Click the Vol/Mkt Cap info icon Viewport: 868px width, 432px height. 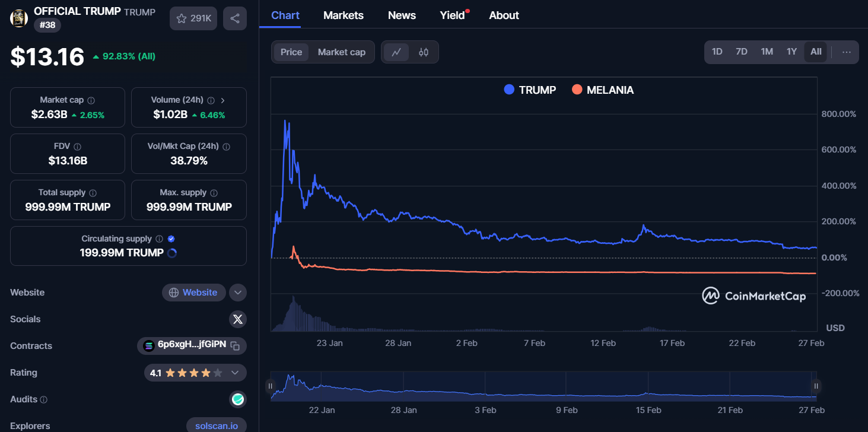coord(226,147)
